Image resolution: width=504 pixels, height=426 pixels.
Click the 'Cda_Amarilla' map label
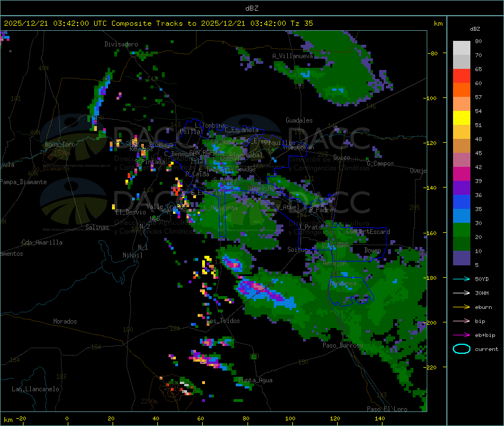click(42, 242)
